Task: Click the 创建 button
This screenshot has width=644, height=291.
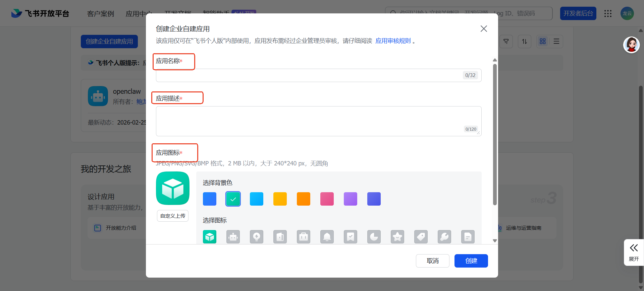Action: (x=471, y=261)
